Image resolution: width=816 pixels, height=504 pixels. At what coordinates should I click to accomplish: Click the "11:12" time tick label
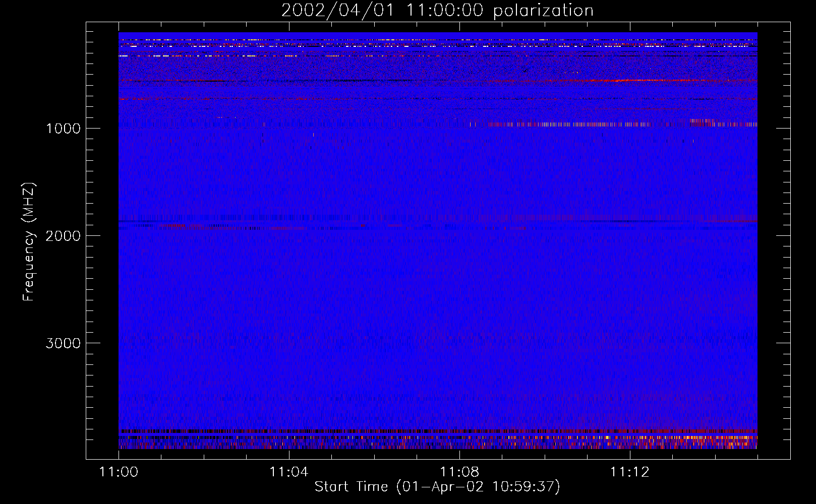pyautogui.click(x=629, y=472)
